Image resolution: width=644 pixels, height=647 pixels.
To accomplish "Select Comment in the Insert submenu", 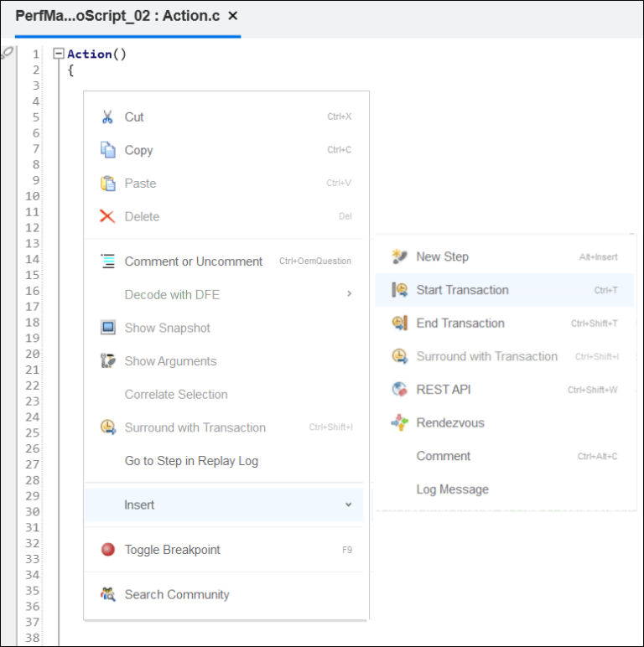I will [x=443, y=456].
